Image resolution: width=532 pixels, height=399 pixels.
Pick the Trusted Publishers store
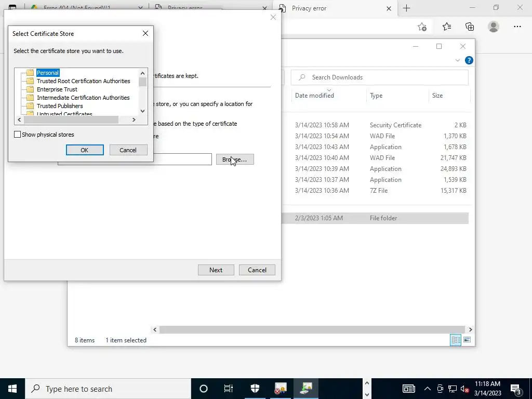(60, 106)
